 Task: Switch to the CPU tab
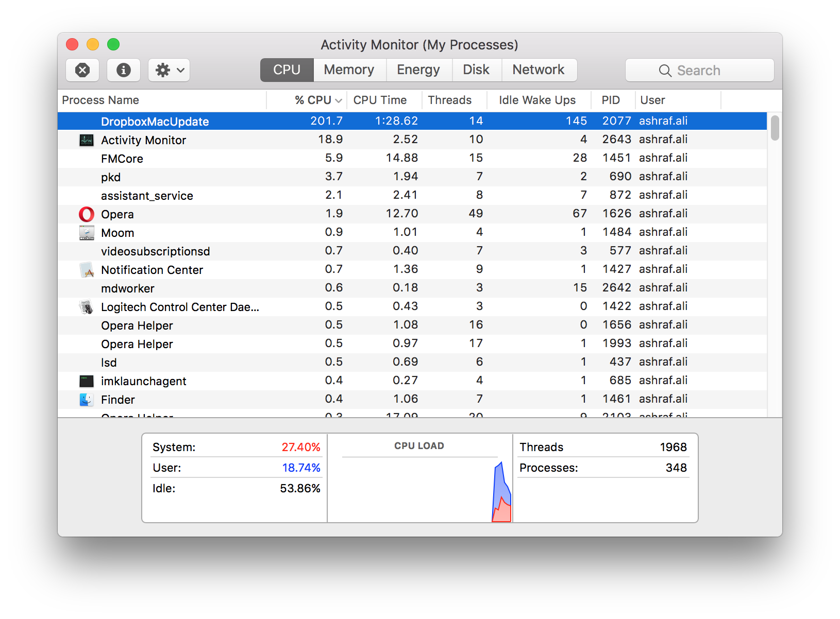[287, 70]
